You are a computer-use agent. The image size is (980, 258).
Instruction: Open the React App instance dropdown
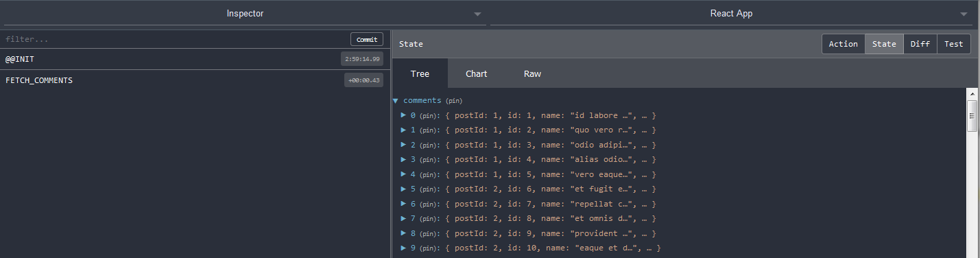732,14
